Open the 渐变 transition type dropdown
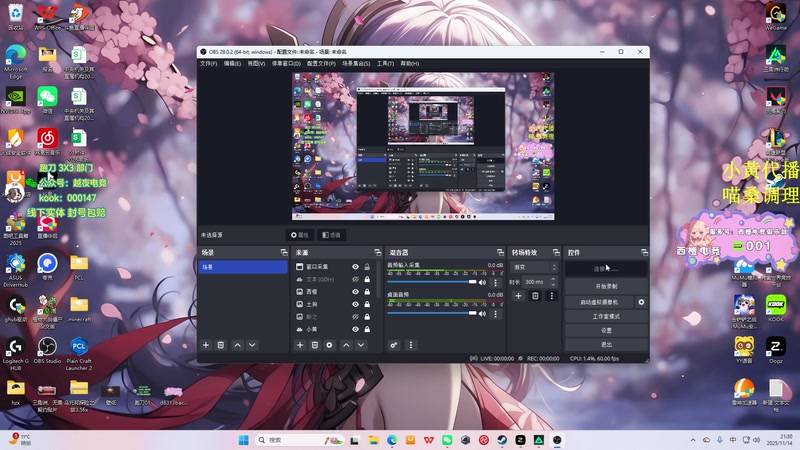Screen dimensions: 800x450 coord(534,267)
